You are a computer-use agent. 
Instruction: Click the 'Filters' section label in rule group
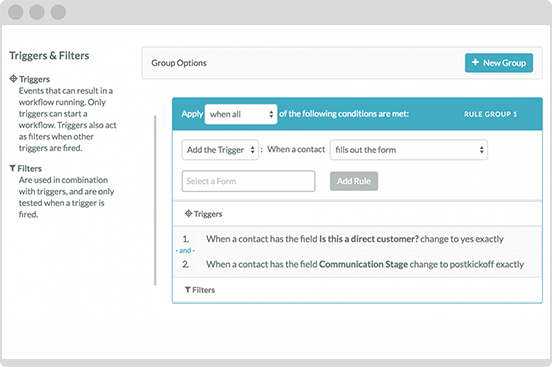(203, 290)
